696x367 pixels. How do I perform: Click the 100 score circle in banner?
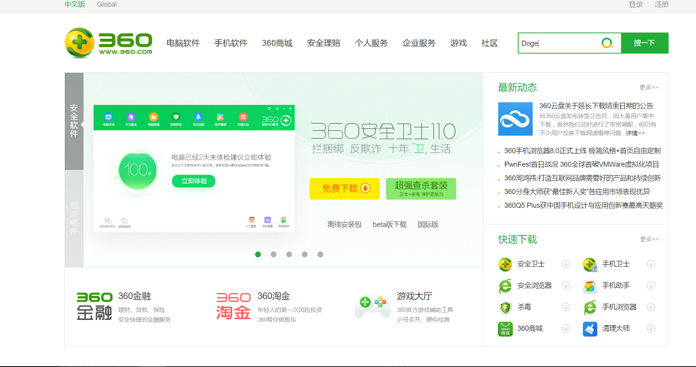pos(138,170)
